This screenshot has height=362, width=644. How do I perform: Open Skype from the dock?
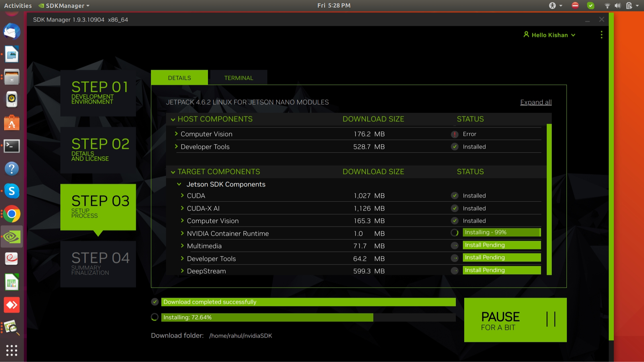pyautogui.click(x=12, y=191)
